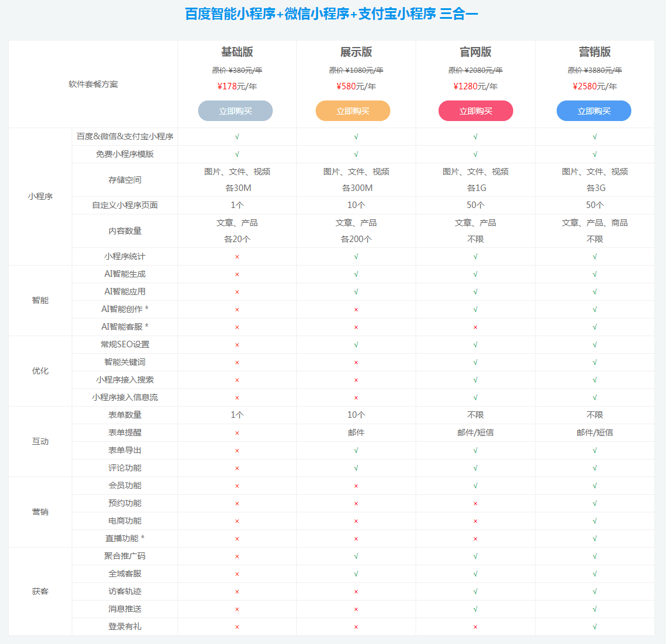The image size is (666, 644).
Task: Click the AI智能生成 row label
Action: (x=125, y=274)
